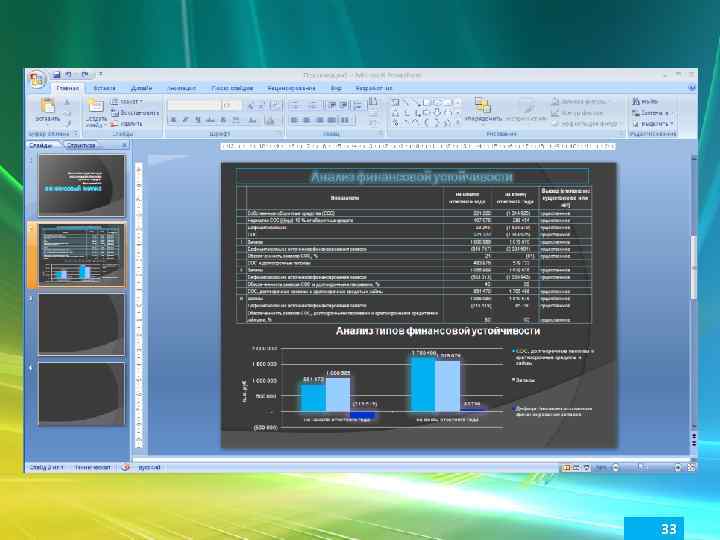Click the font color A swatch
The image size is (720, 540).
pyautogui.click(x=270, y=120)
